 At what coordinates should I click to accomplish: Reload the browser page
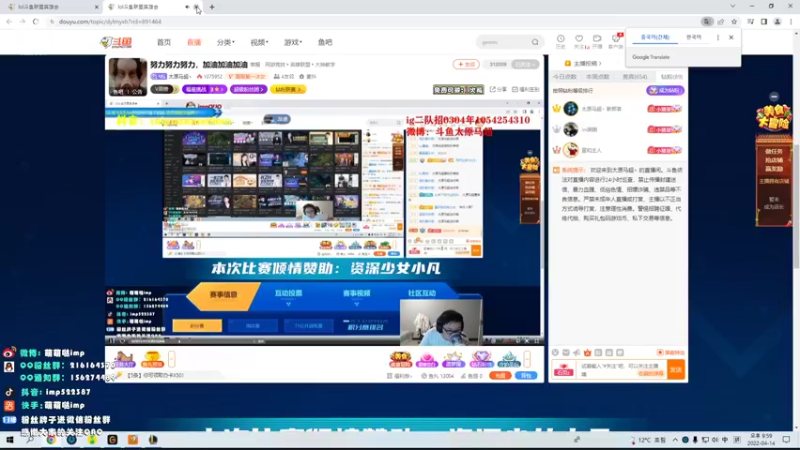point(36,22)
